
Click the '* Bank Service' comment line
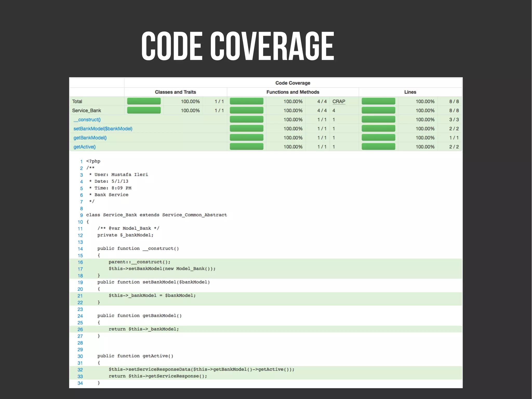click(109, 195)
